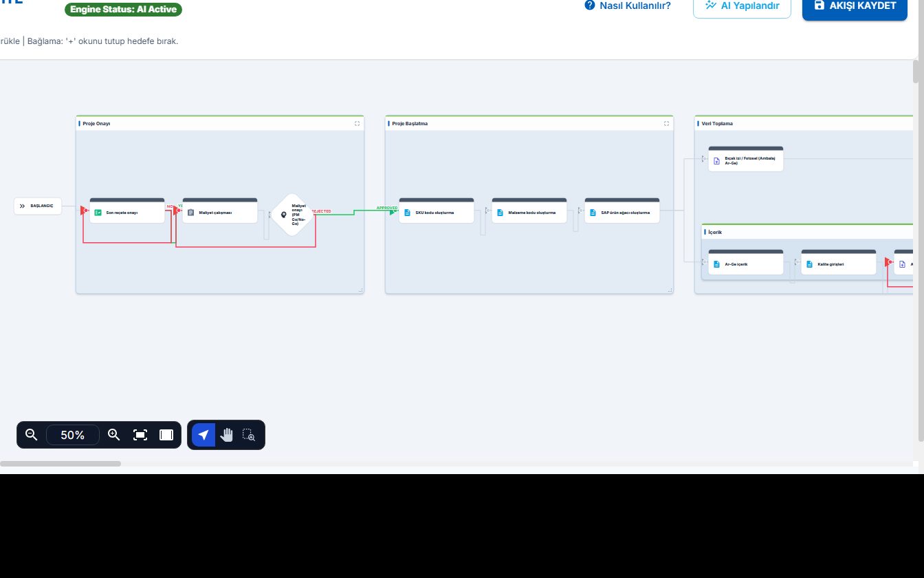Click the fit-to-screen icon in zoom toolbar
924x578 pixels.
pyautogui.click(x=140, y=435)
